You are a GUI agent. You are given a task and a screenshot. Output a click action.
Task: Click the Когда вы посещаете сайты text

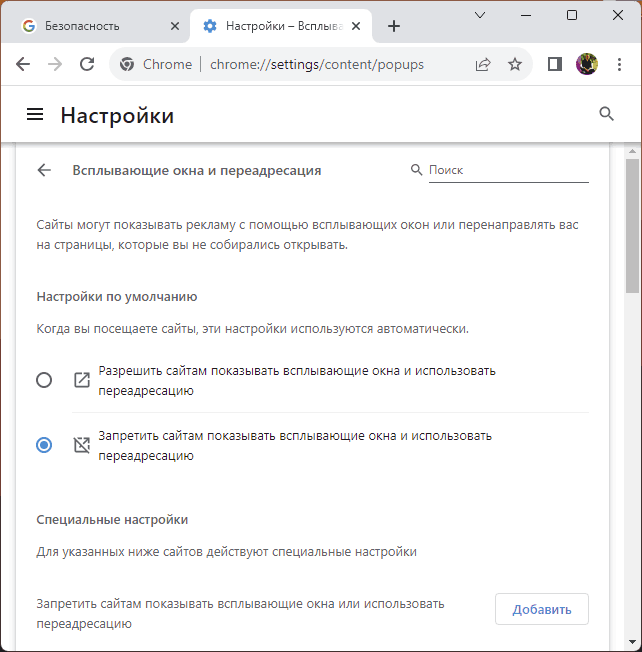pos(252,328)
